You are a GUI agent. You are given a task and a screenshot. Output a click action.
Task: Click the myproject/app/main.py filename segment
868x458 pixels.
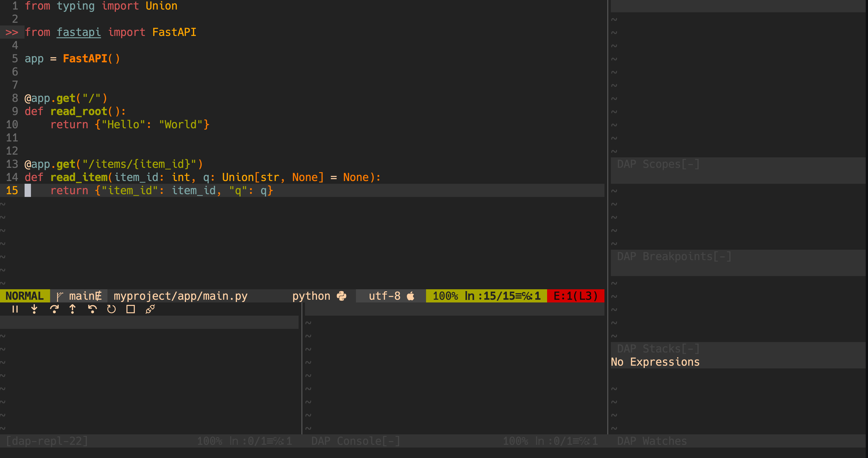pyautogui.click(x=180, y=296)
